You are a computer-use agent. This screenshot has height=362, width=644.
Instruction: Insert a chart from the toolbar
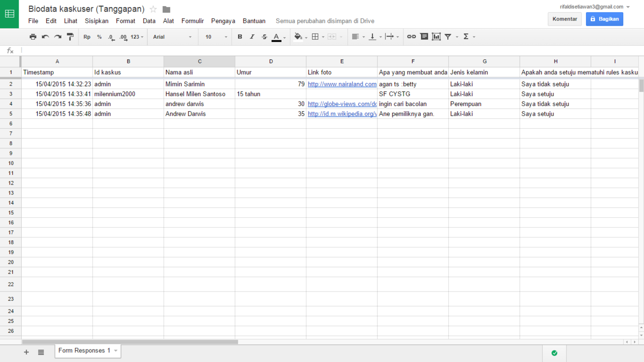coord(436,37)
